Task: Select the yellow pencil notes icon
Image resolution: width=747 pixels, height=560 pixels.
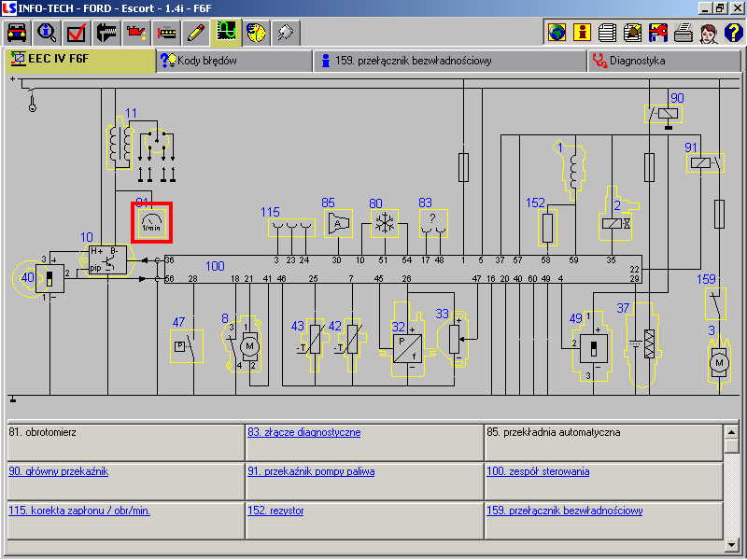Action: [x=196, y=33]
